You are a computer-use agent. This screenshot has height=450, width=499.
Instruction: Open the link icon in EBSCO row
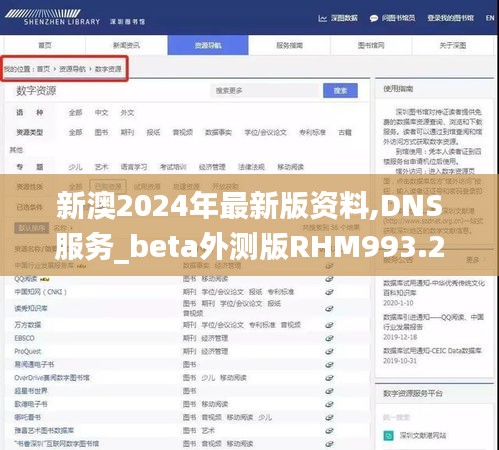point(329,338)
